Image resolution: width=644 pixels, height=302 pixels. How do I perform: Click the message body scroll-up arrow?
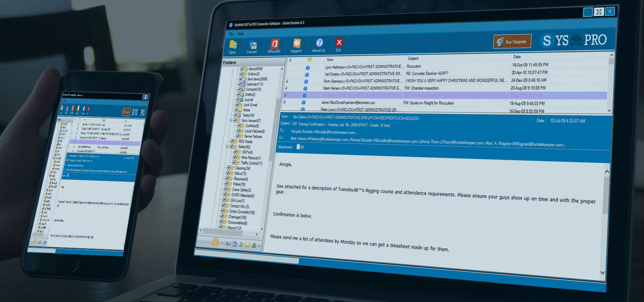[x=607, y=172]
